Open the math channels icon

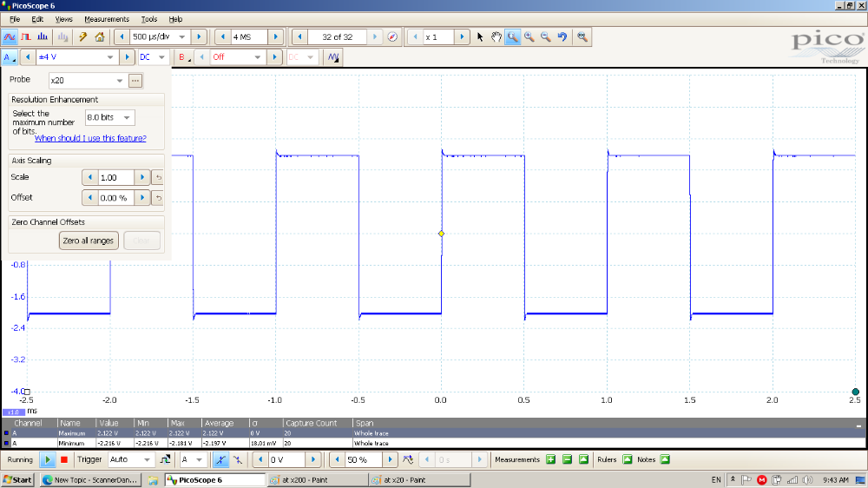332,57
